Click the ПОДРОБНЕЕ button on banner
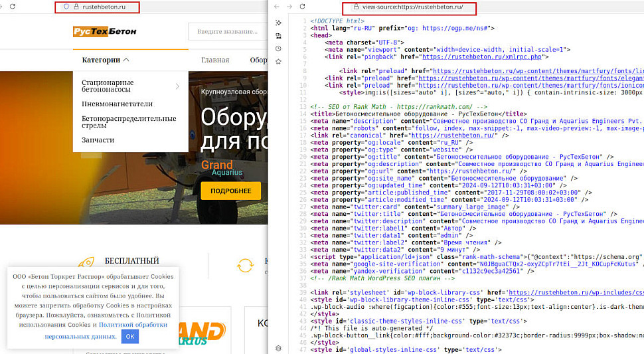This screenshot has width=644, height=354. (x=231, y=191)
